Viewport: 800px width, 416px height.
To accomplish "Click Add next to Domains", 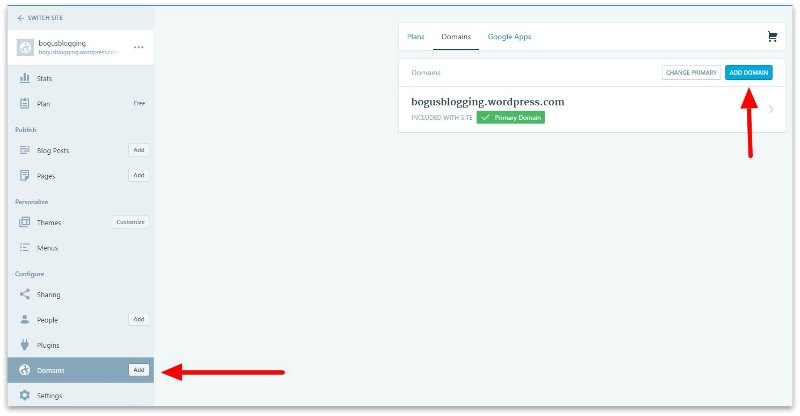I will click(139, 370).
